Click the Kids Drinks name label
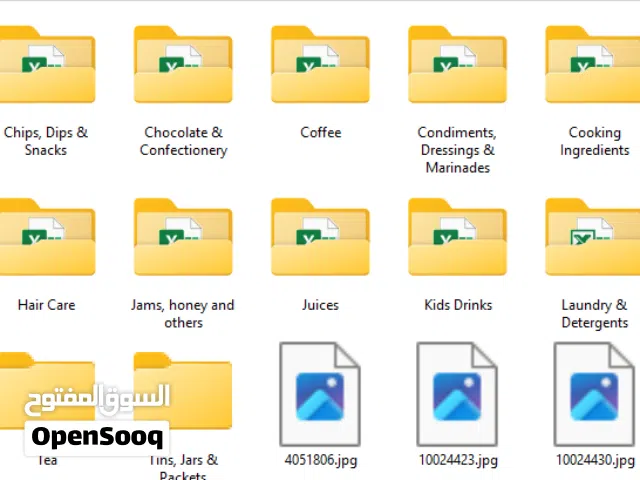 tap(457, 305)
